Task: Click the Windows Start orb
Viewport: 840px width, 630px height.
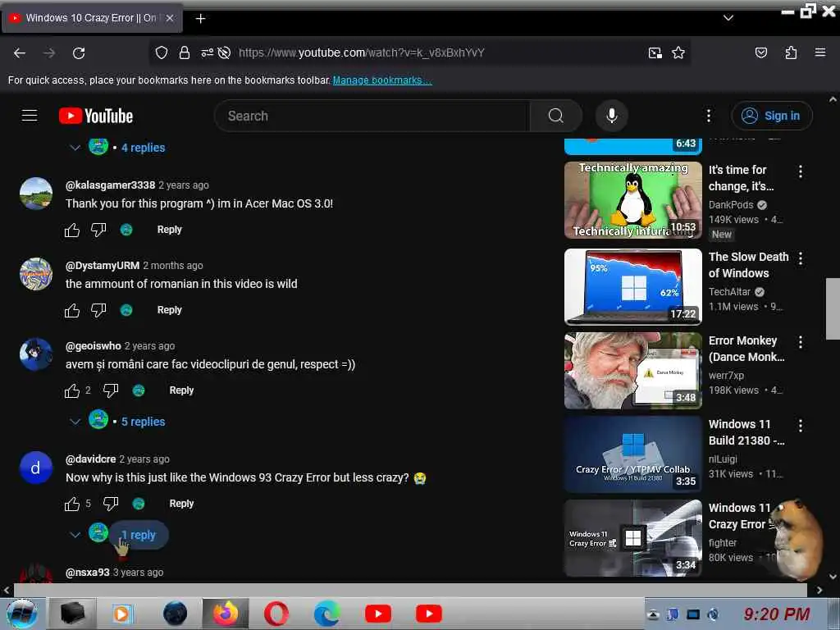Action: 21,614
